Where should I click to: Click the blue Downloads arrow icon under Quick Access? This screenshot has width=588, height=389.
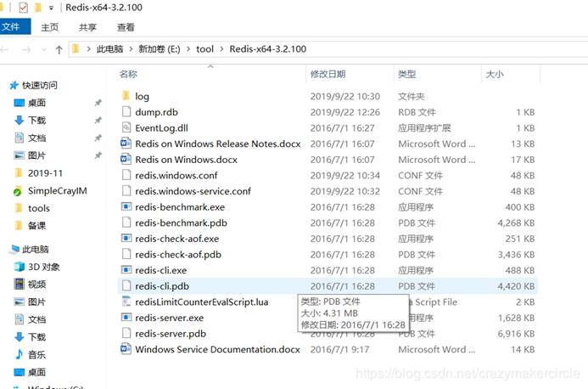point(19,120)
